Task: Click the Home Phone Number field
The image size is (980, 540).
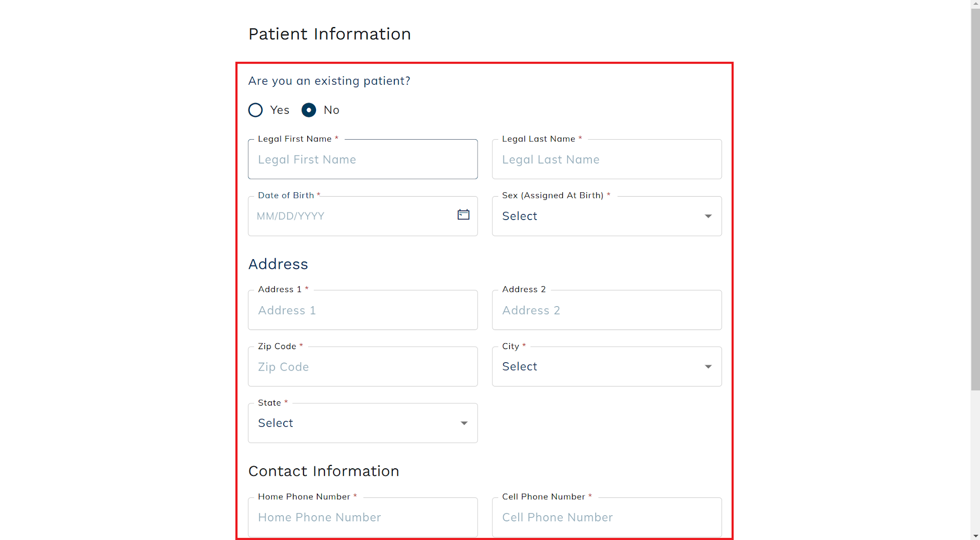Action: (363, 517)
